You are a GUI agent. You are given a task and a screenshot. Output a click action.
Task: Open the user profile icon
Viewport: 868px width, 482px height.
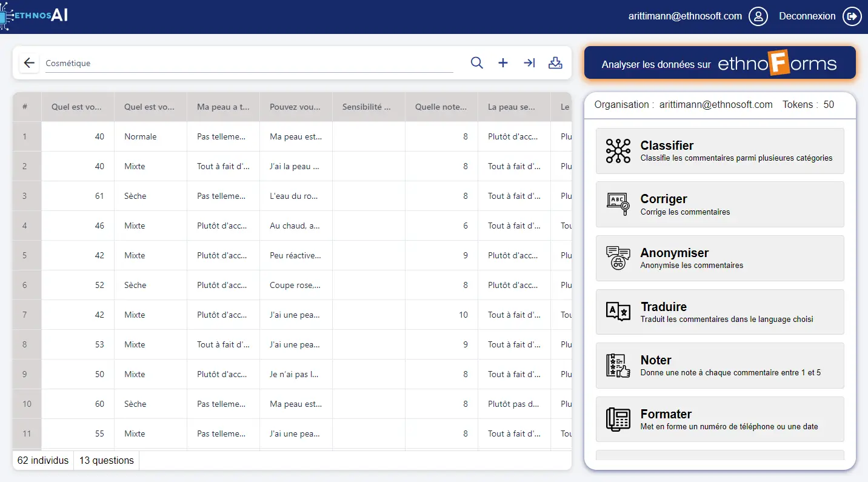(x=758, y=16)
